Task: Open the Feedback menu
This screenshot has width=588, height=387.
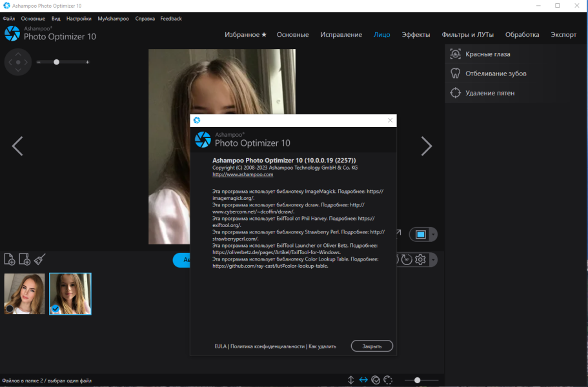Action: click(x=171, y=18)
